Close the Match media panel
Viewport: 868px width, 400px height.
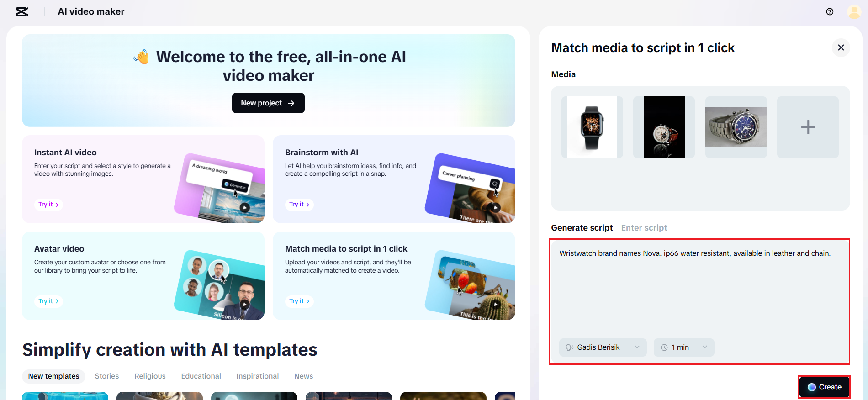(841, 47)
